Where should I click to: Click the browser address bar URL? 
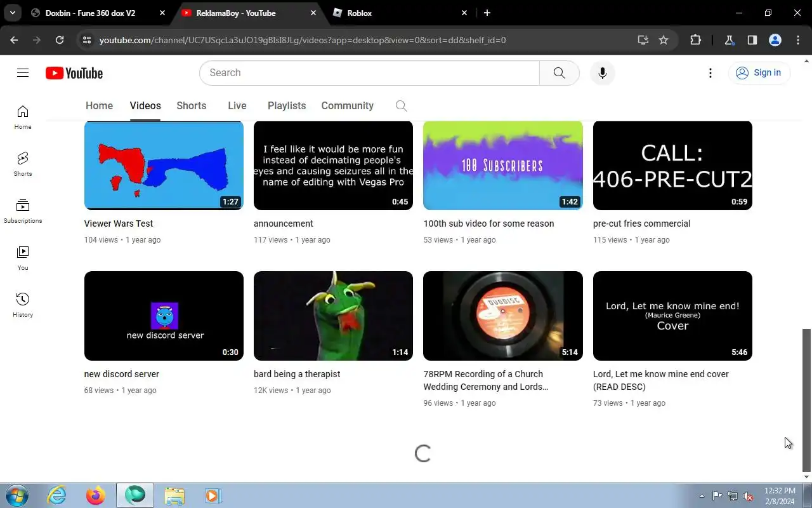[303, 40]
